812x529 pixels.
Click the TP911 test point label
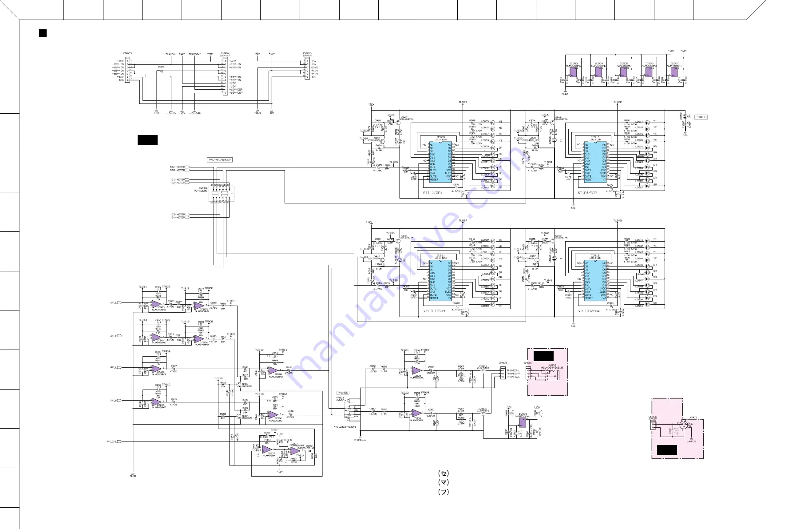(283, 350)
